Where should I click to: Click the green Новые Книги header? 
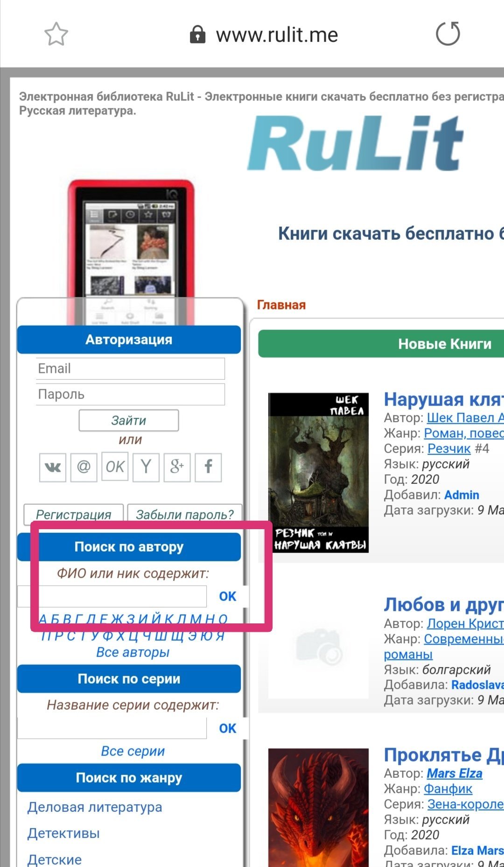(x=381, y=344)
